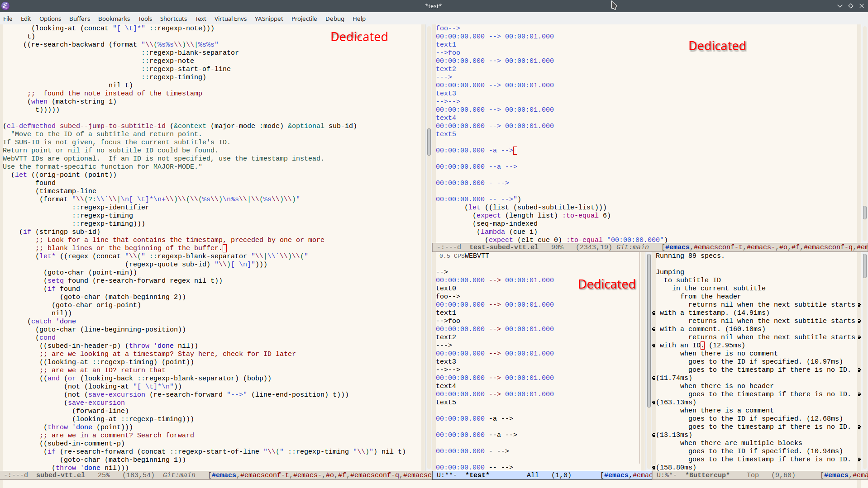
Task: Click the scrollbar of the *test* pane
Action: (649, 330)
